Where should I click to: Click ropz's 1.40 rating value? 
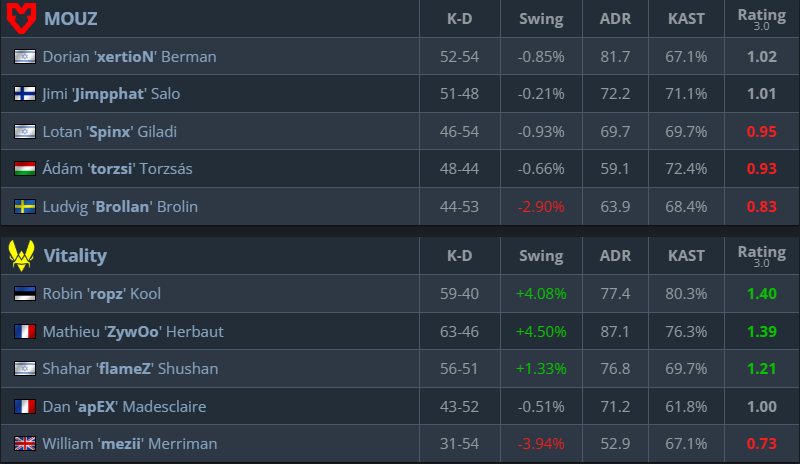click(x=761, y=294)
